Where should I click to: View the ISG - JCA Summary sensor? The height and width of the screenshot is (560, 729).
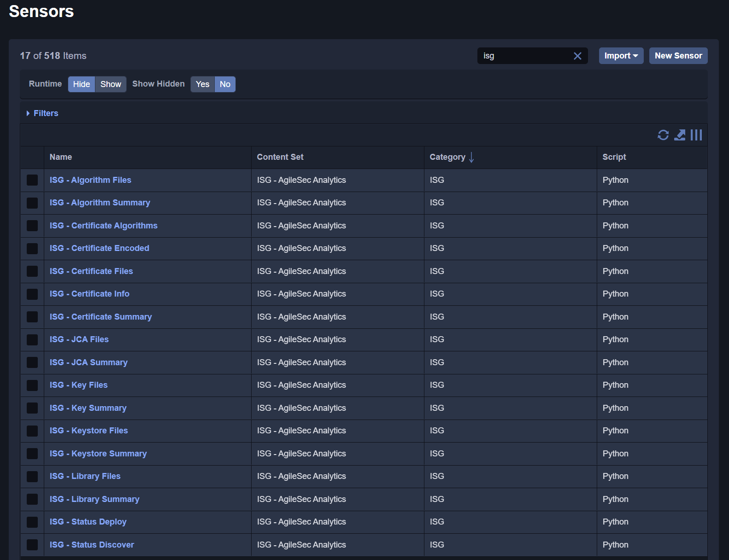88,362
